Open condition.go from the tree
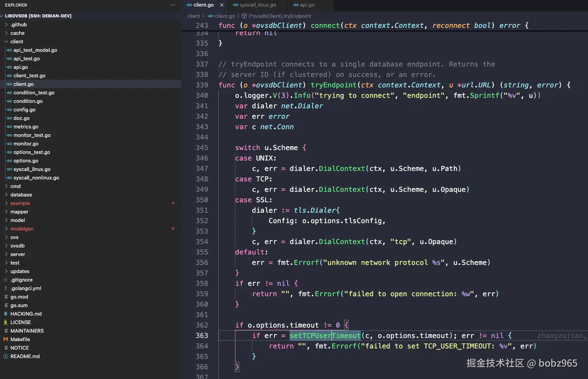The width and height of the screenshot is (588, 379). (91, 101)
